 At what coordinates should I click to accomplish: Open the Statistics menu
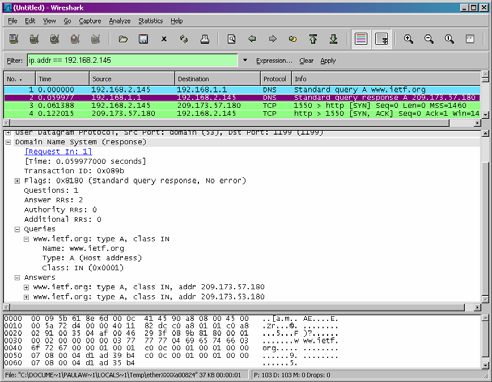pyautogui.click(x=151, y=21)
